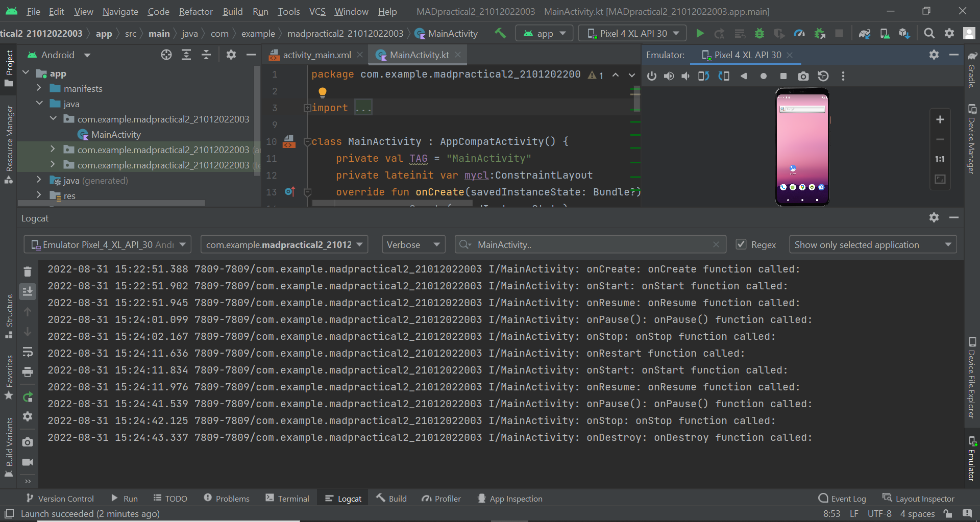Collapse all in Project panel
Viewport: 980px width, 522px height.
pos(206,55)
